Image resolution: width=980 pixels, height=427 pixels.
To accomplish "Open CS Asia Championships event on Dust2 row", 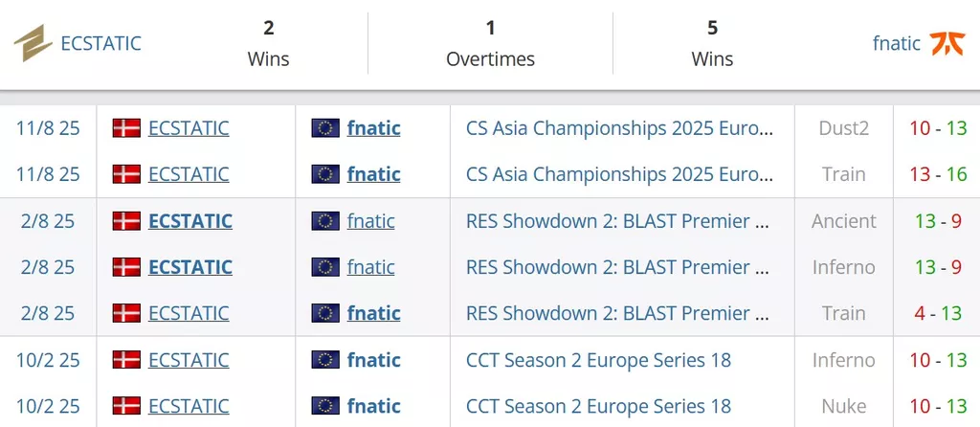I will coord(620,128).
